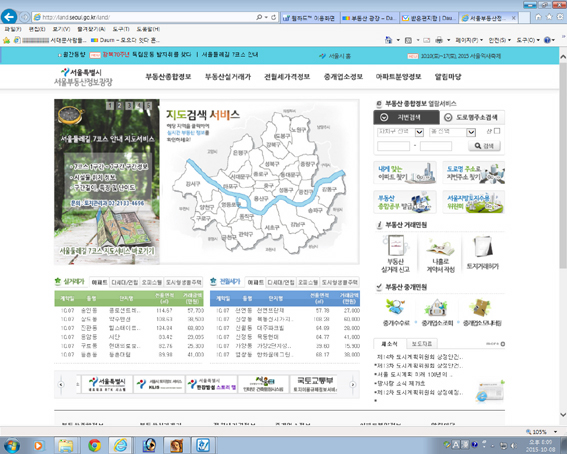
Task: Open the 파일(F) menu
Action: (x=13, y=29)
